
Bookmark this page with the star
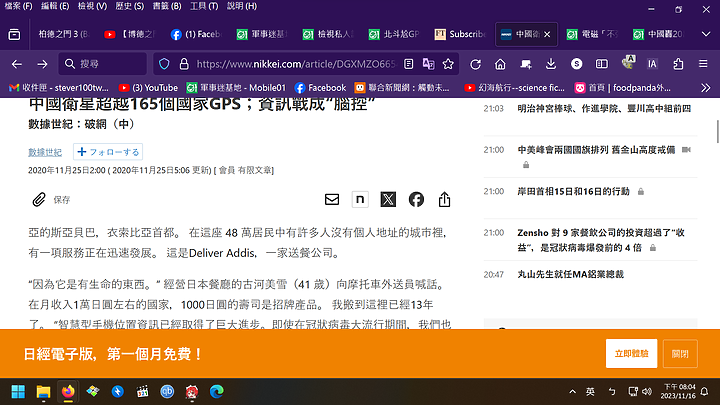pos(448,64)
